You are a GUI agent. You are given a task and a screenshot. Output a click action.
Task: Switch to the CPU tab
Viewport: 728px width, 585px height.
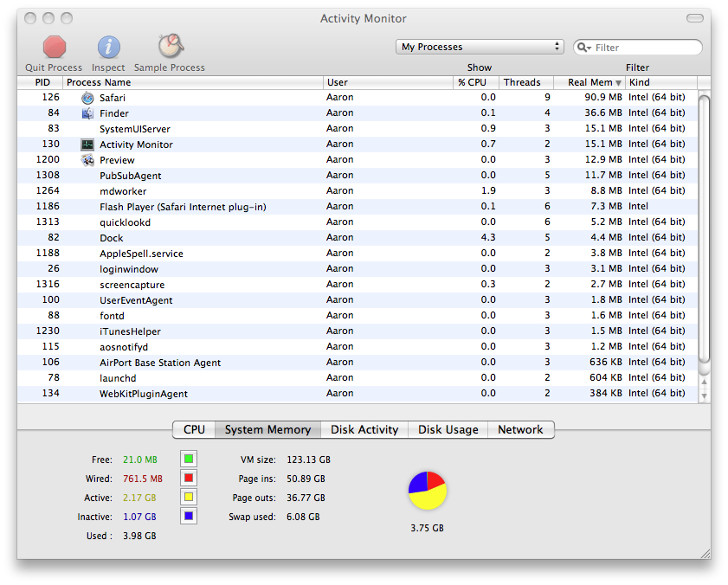[x=194, y=429]
